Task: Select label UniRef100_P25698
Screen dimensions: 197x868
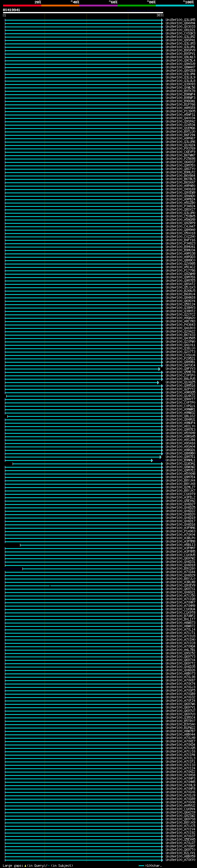Action: point(180,159)
